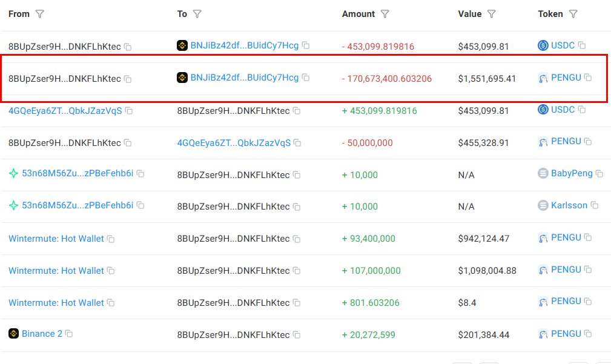Filter transactions by Token column
The width and height of the screenshot is (611, 364).
click(573, 14)
